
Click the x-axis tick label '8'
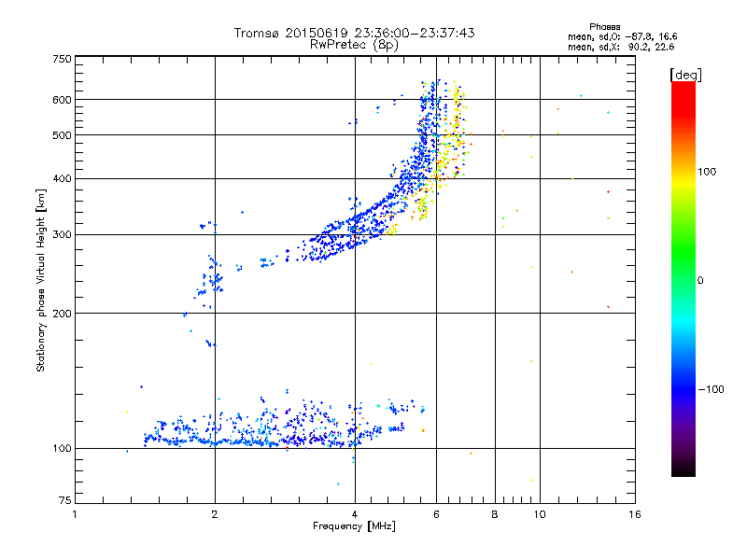[495, 514]
